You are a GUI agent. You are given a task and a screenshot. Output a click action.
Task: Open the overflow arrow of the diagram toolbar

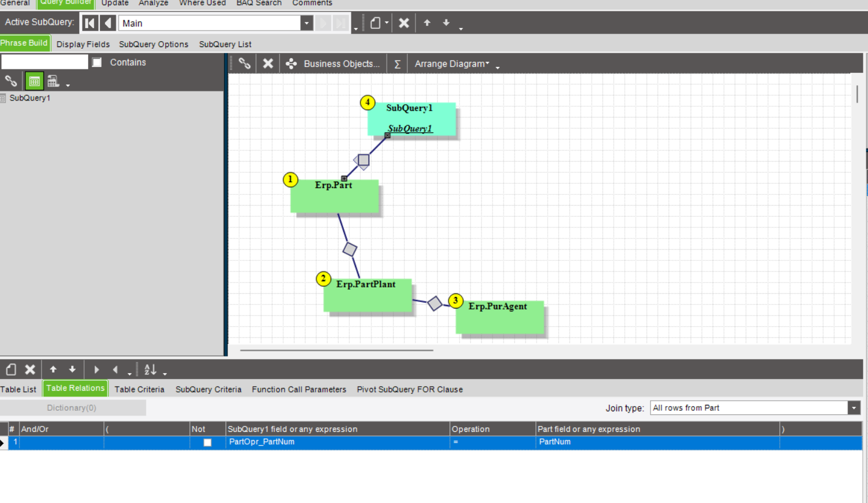coord(498,68)
